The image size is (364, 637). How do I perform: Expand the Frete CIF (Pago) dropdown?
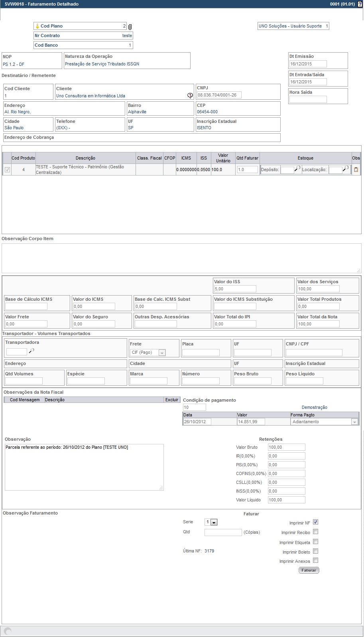pyautogui.click(x=162, y=353)
